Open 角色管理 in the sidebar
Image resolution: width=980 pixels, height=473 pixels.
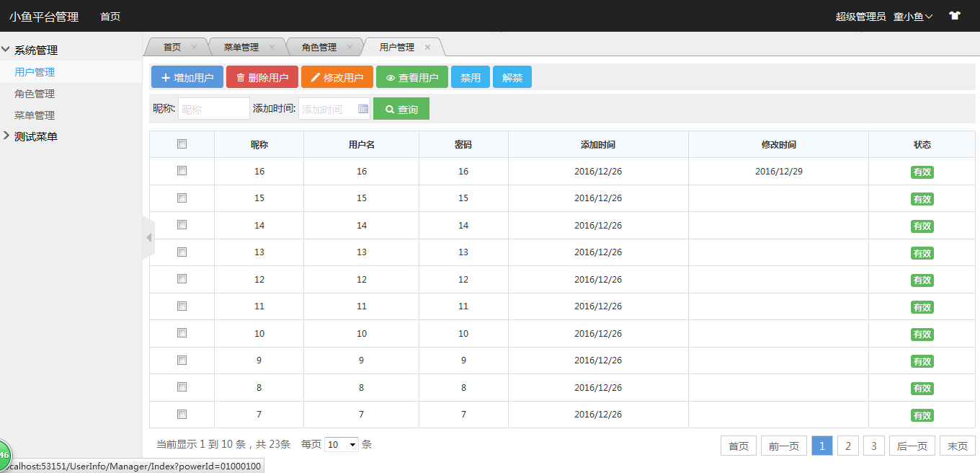35,94
